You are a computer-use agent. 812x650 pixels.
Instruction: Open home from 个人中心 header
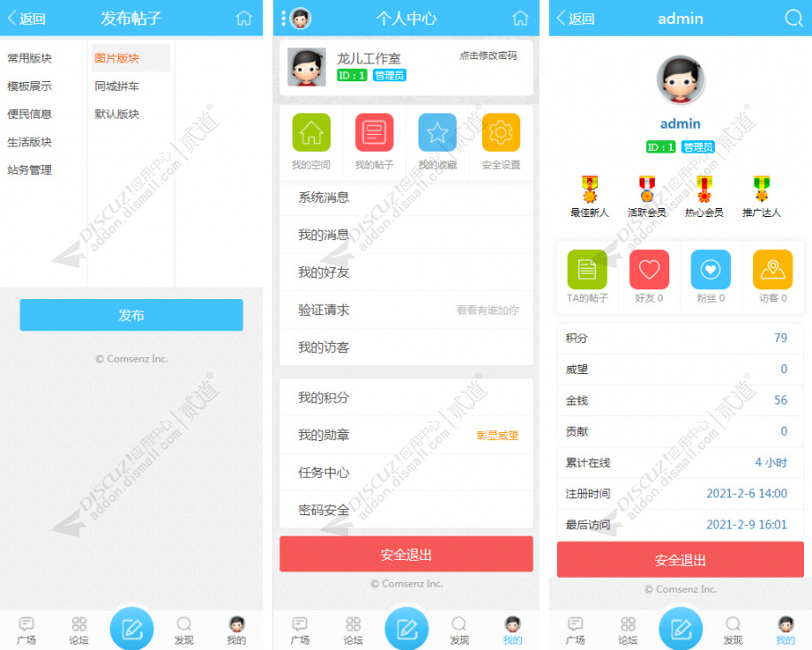click(520, 19)
